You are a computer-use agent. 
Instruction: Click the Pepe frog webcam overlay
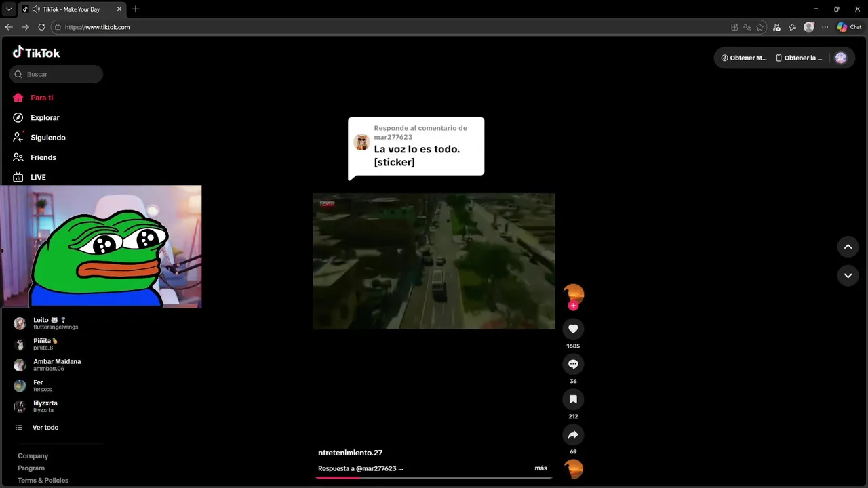point(101,247)
